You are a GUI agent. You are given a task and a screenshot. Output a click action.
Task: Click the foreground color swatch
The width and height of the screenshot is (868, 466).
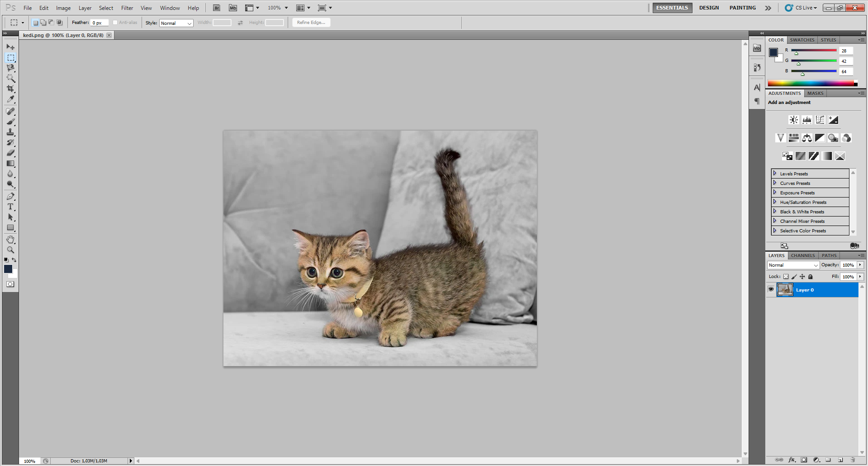[8, 269]
